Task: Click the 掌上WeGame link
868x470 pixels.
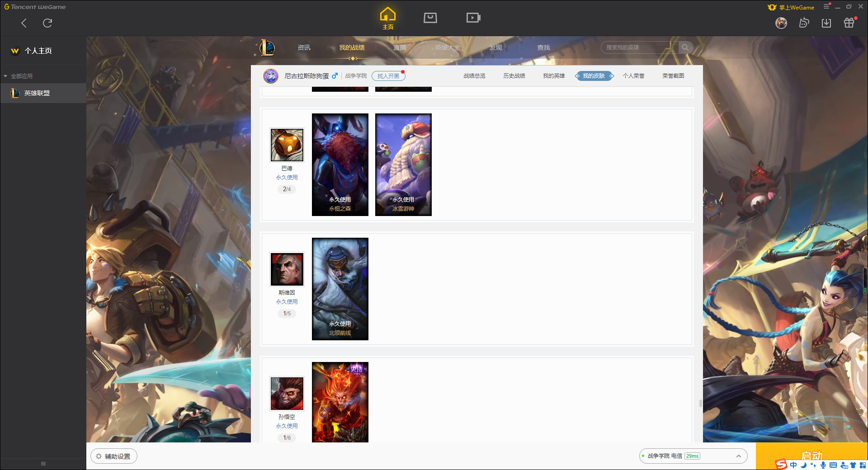Action: click(x=791, y=7)
